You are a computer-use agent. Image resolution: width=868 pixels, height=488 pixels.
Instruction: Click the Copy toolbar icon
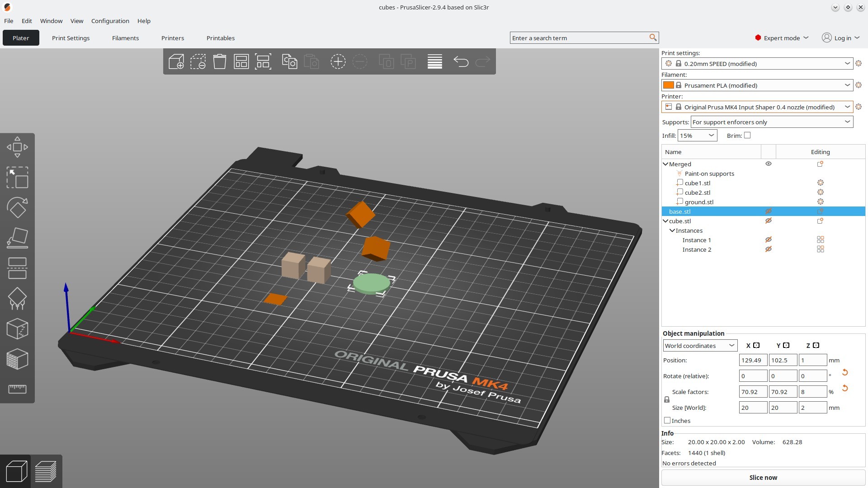pos(289,61)
